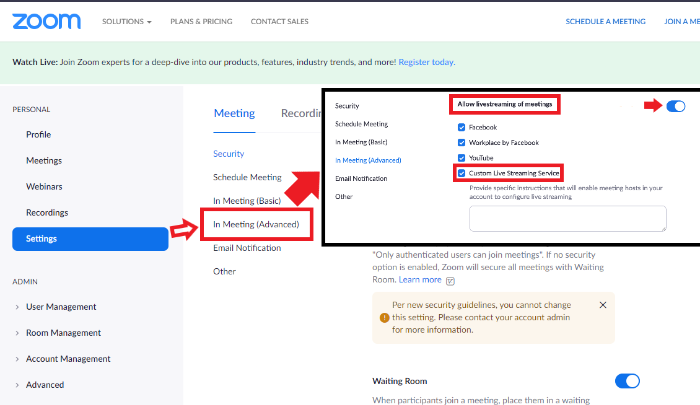Click the ADMIN section header
This screenshot has height=405, width=700.
(25, 282)
